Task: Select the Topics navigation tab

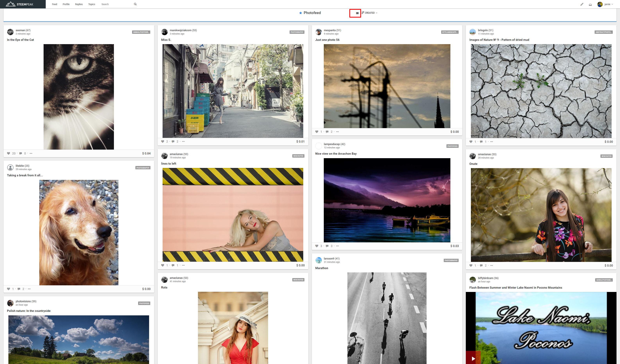Action: point(91,4)
